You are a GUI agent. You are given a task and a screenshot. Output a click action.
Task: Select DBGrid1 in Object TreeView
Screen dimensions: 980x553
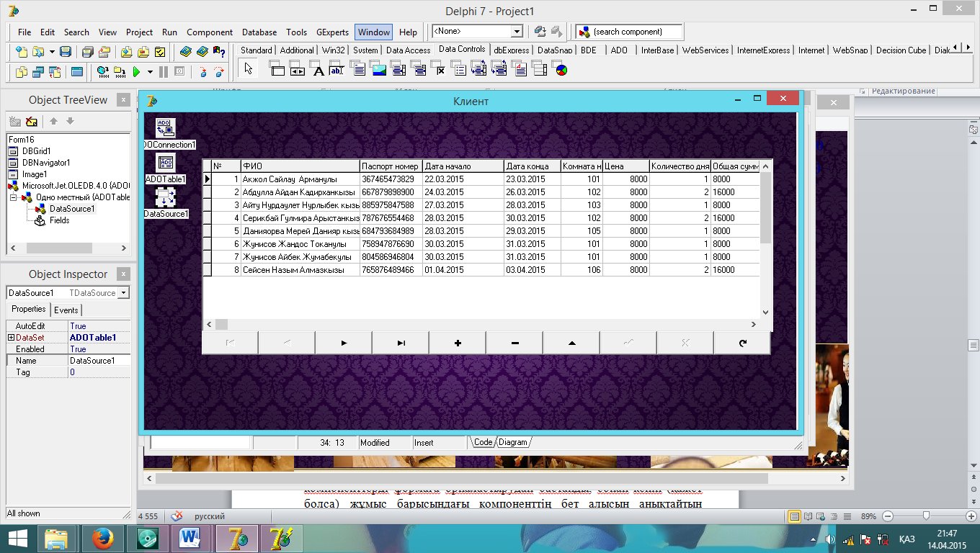[x=36, y=151]
